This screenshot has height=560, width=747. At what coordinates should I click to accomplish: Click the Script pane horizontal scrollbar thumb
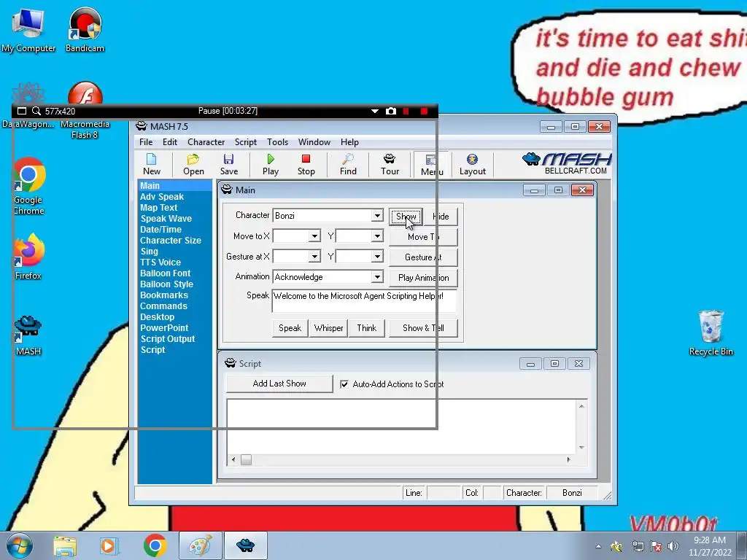(246, 460)
